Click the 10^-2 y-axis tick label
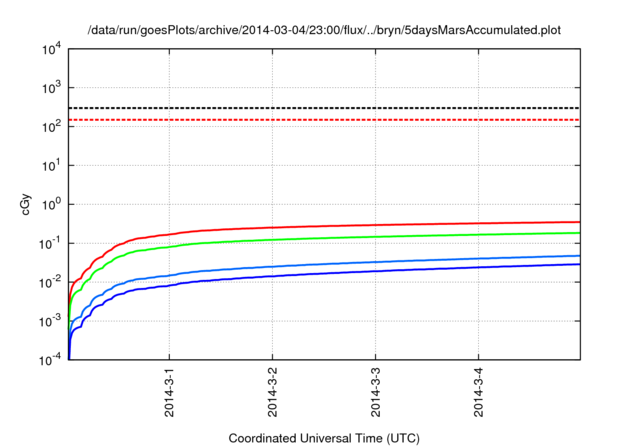This screenshot has width=640, height=448. [x=50, y=282]
